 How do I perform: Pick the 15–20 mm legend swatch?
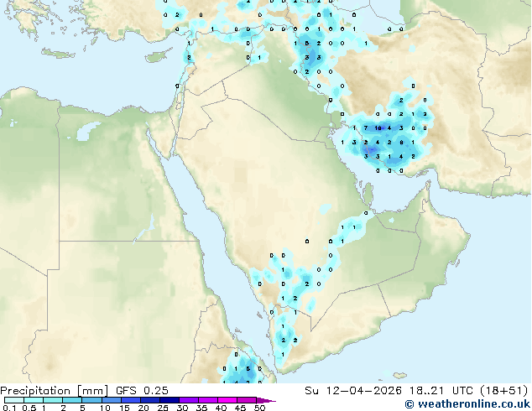[130, 400]
